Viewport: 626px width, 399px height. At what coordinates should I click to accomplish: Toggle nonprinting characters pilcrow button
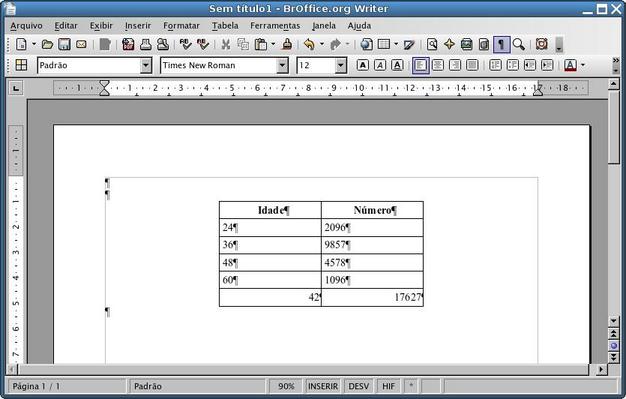(501, 44)
